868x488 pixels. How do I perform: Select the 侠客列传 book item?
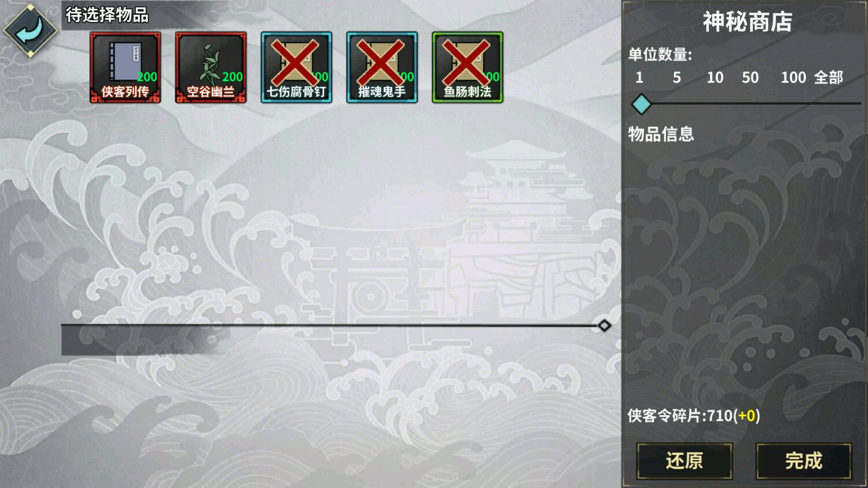click(x=125, y=68)
